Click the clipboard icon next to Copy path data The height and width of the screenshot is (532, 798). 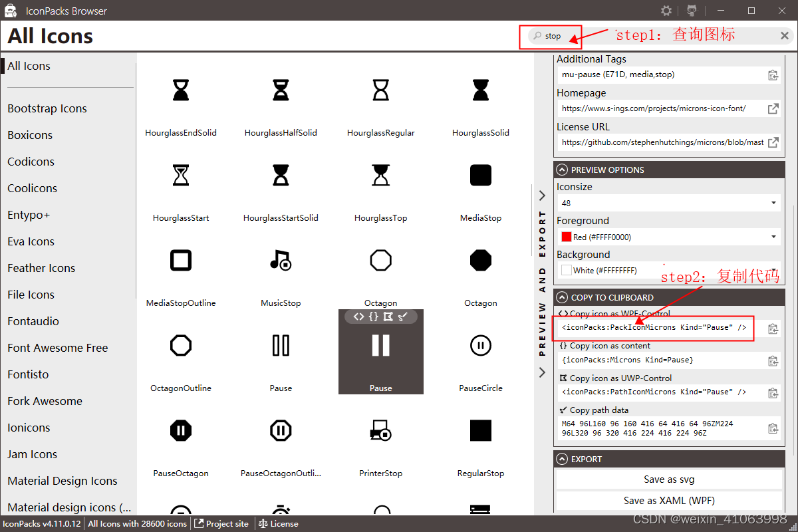[773, 428]
